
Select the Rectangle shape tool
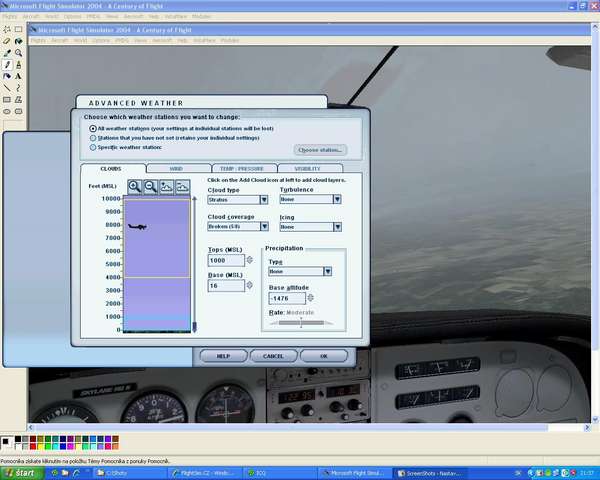pos(7,100)
